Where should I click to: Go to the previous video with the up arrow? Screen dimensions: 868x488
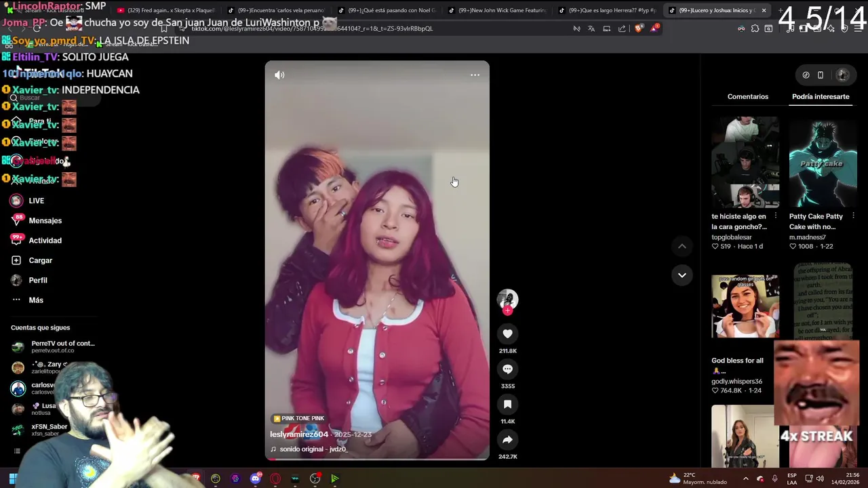682,247
